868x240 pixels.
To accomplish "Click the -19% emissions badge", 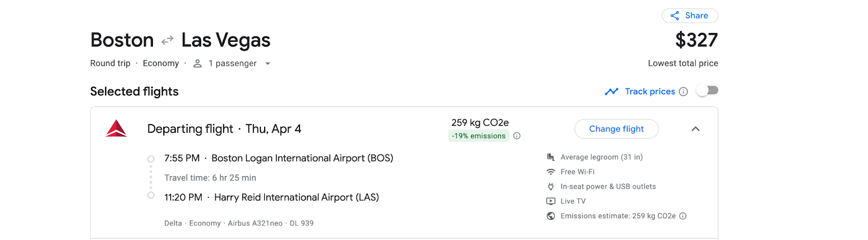I will [x=479, y=136].
